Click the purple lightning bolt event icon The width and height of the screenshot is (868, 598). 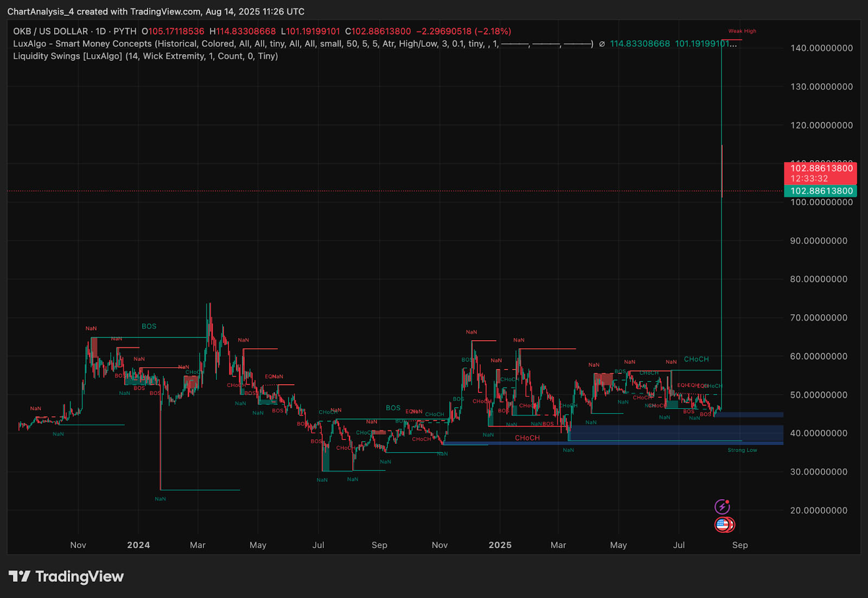722,507
